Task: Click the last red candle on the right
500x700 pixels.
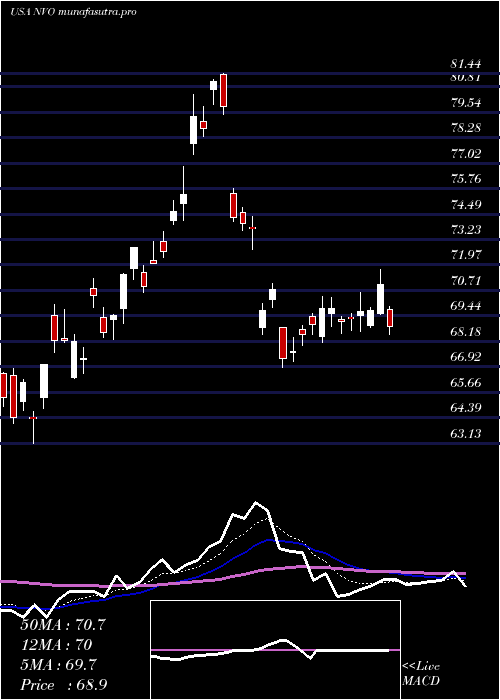Action: tap(390, 318)
